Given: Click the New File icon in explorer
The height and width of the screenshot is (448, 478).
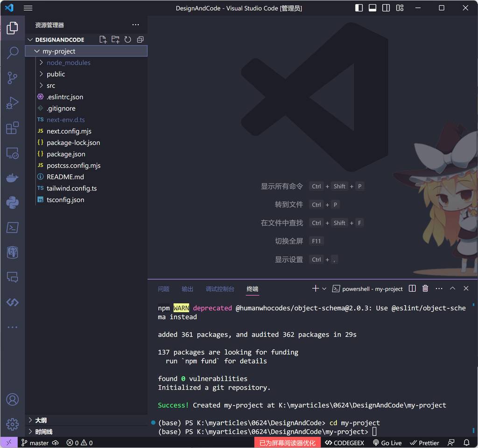Looking at the screenshot, I should coord(103,40).
